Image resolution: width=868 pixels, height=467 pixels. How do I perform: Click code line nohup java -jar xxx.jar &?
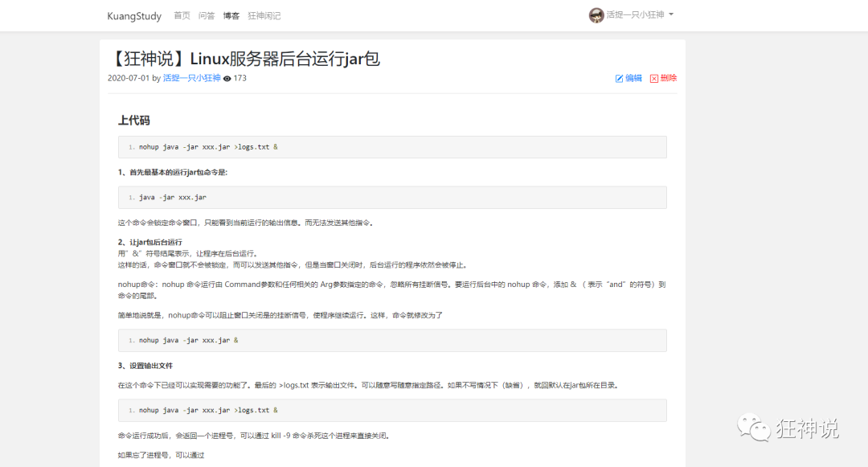coord(188,340)
